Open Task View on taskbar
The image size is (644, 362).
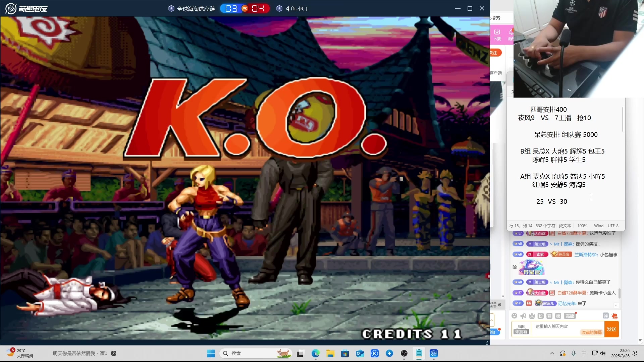(x=300, y=353)
